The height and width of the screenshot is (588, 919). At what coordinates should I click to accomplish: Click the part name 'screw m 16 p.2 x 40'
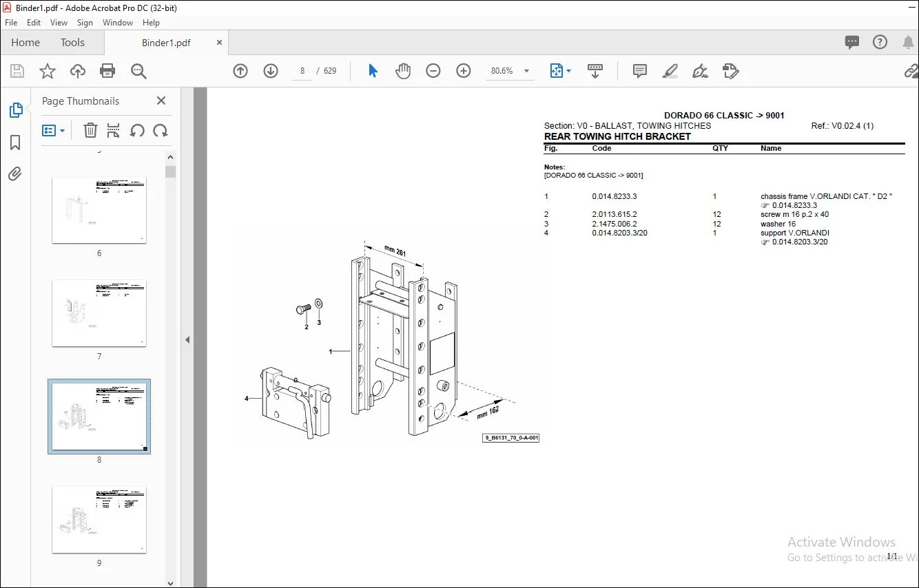click(x=794, y=214)
